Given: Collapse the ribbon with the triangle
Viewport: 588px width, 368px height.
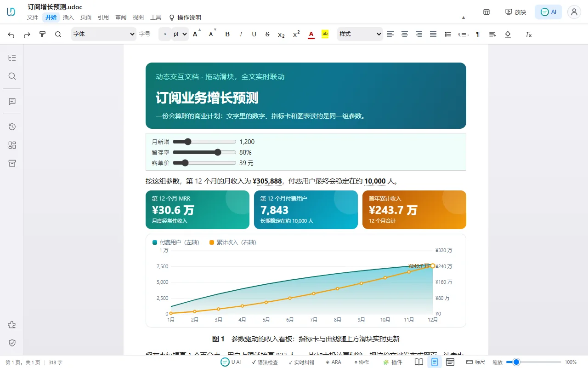Looking at the screenshot, I should [464, 17].
